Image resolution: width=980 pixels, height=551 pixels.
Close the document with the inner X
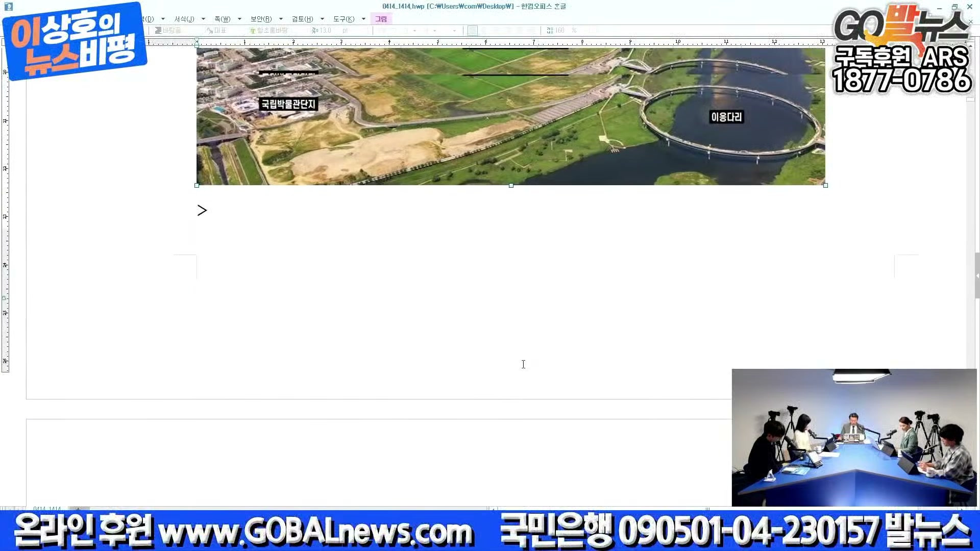[971, 22]
